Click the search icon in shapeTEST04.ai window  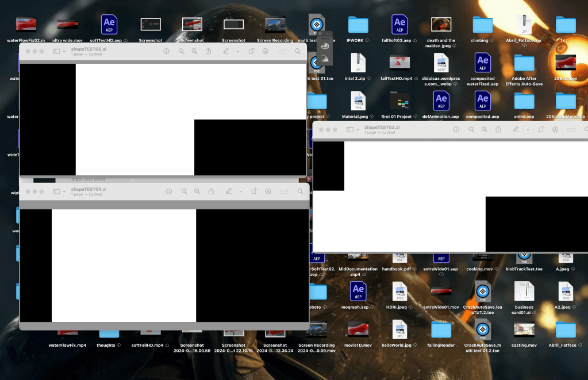[x=298, y=191]
